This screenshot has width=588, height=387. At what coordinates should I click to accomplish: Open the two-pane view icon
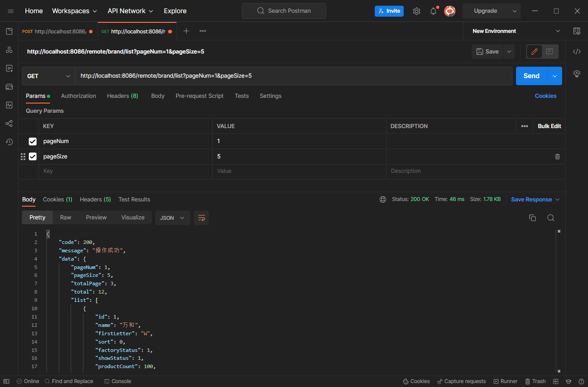[556, 381]
